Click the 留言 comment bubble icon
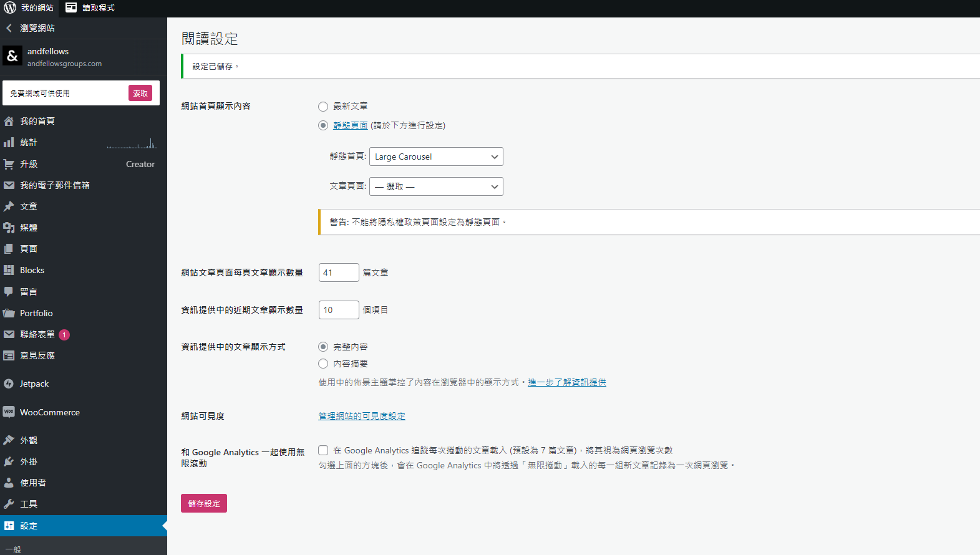 (9, 291)
